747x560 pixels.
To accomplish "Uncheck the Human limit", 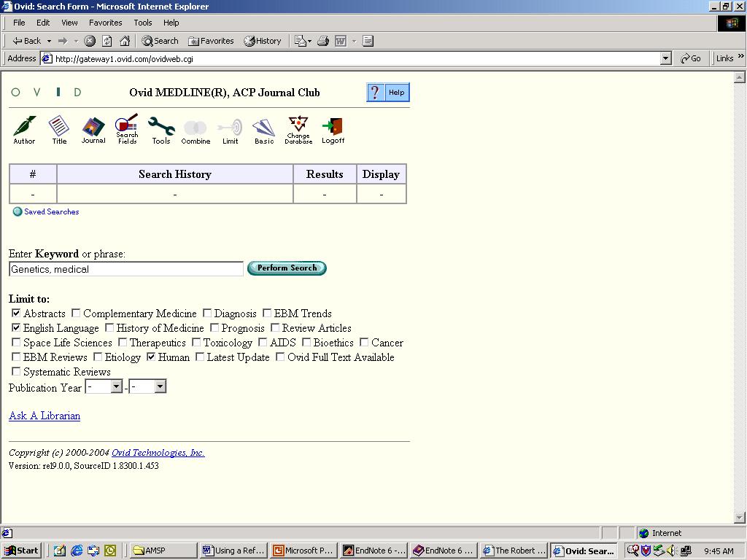I will point(151,357).
